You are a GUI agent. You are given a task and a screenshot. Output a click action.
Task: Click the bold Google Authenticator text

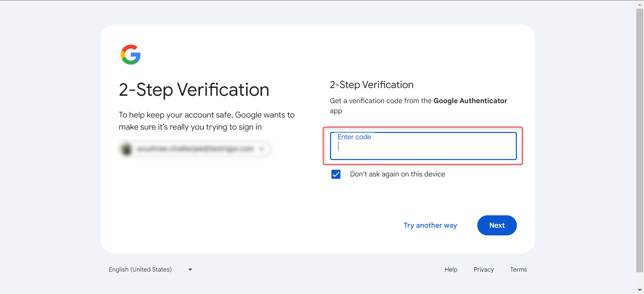tap(470, 101)
